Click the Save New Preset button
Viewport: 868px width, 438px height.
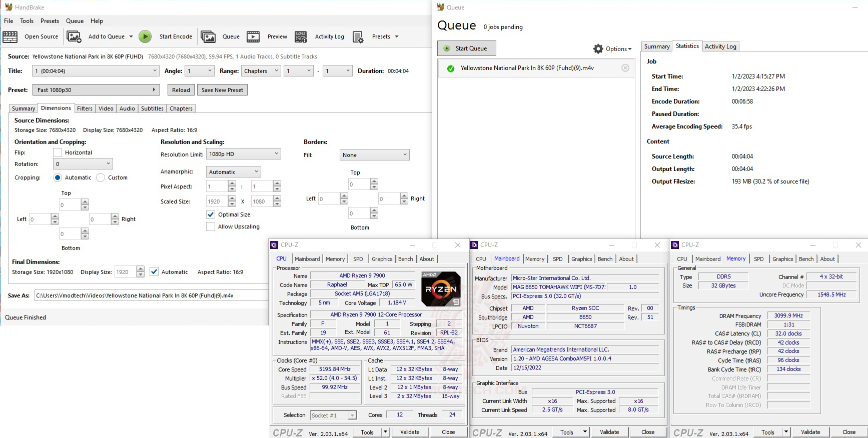(x=222, y=90)
